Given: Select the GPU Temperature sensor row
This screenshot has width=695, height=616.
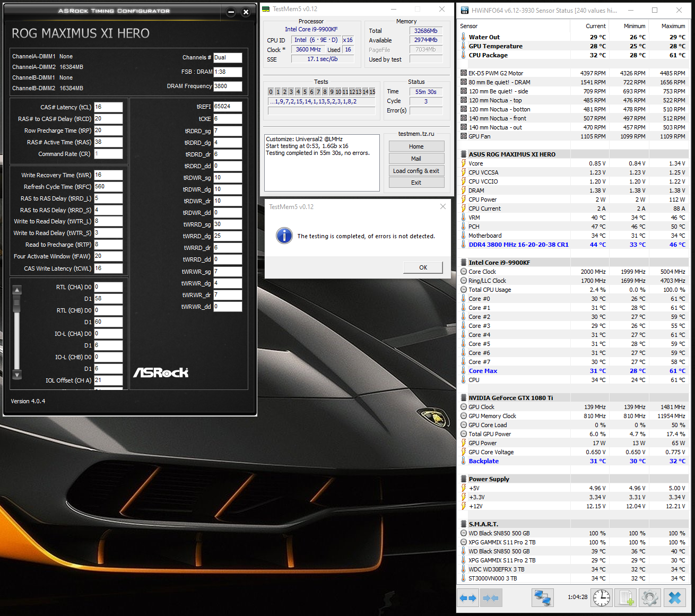Looking at the screenshot, I should pyautogui.click(x=572, y=46).
